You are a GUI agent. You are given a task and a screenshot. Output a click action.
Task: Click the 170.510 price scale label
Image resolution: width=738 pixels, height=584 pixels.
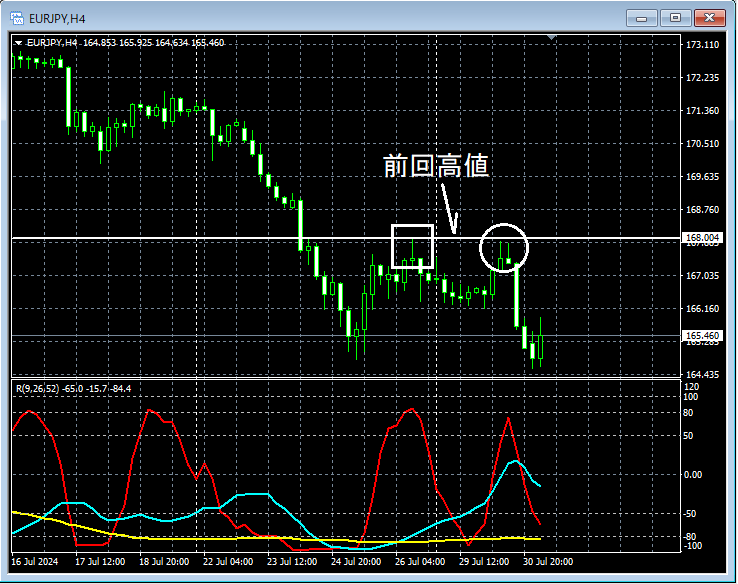click(x=702, y=144)
